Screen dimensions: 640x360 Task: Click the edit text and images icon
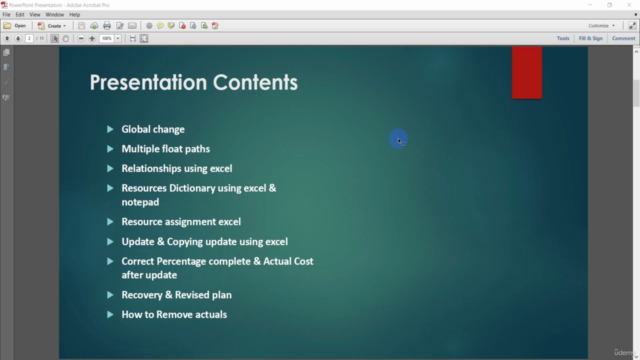(x=120, y=26)
